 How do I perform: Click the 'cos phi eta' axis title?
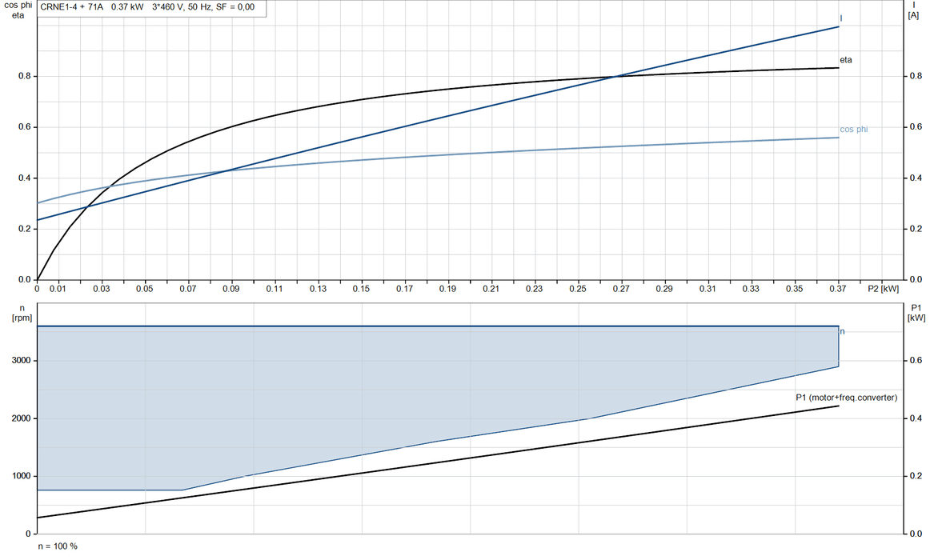18,10
